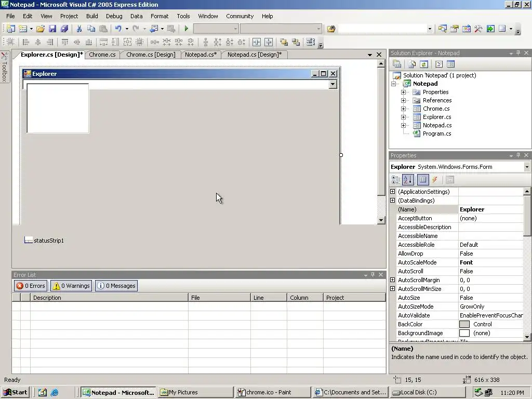Click the Align Rights layout icon
Viewport: 532px width, 399px height.
50,42
